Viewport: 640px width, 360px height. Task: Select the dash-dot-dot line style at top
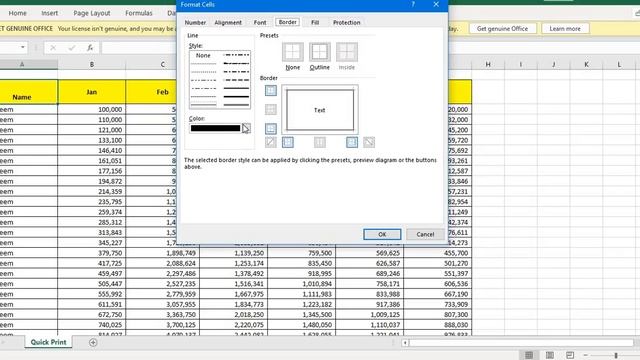pos(236,55)
